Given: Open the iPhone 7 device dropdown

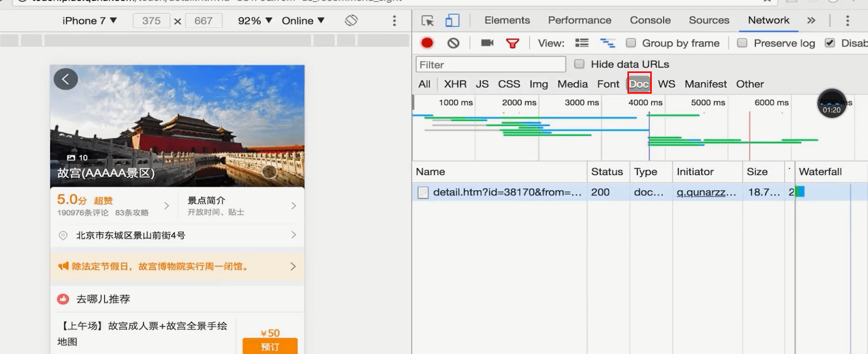Looking at the screenshot, I should pyautogui.click(x=89, y=21).
